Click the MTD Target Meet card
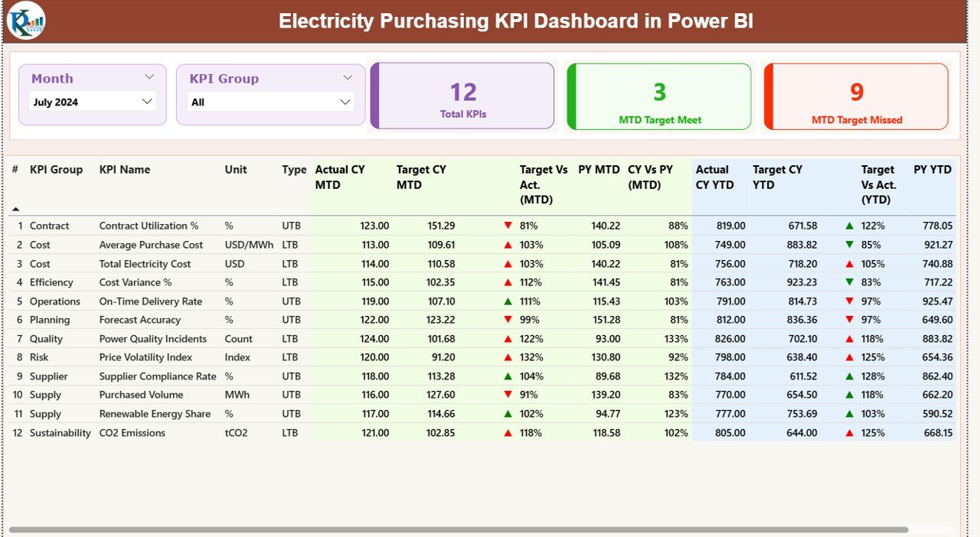This screenshot has height=537, width=980. (658, 96)
